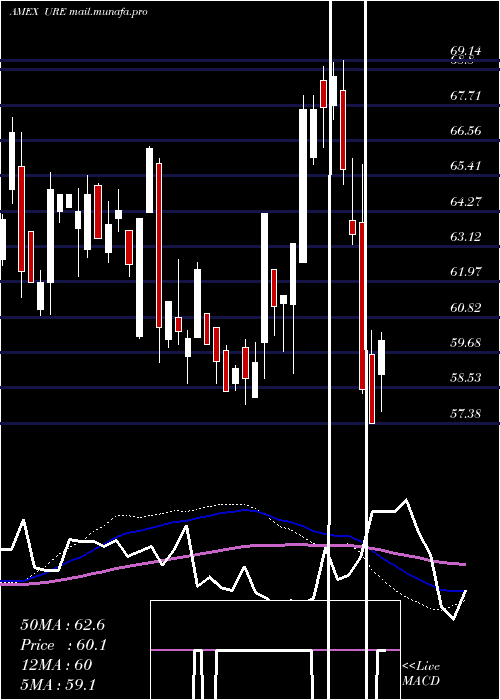The width and height of the screenshot is (500, 700).
Task: Select the 59.68 price level label
Action: (466, 342)
